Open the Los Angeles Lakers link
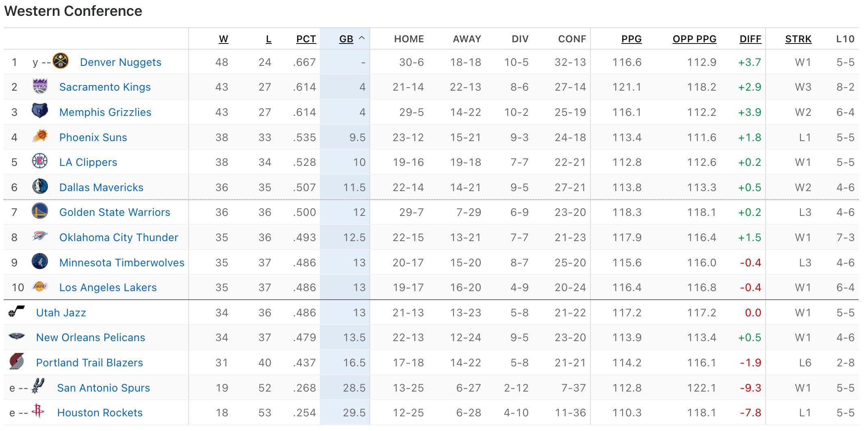The width and height of the screenshot is (868, 431). pos(108,287)
